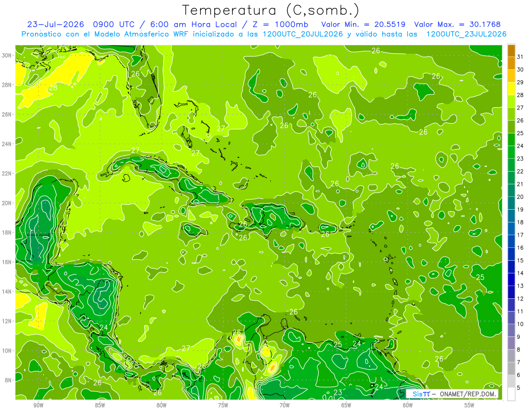The width and height of the screenshot is (532, 411).
Task: Pick the yellow legend band between 28 and 29
Action: [511, 89]
